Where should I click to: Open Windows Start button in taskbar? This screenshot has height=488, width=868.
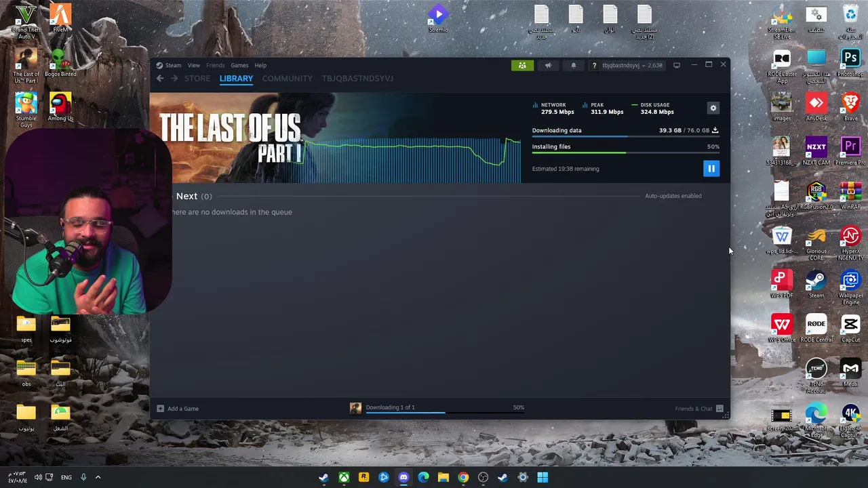[542, 477]
